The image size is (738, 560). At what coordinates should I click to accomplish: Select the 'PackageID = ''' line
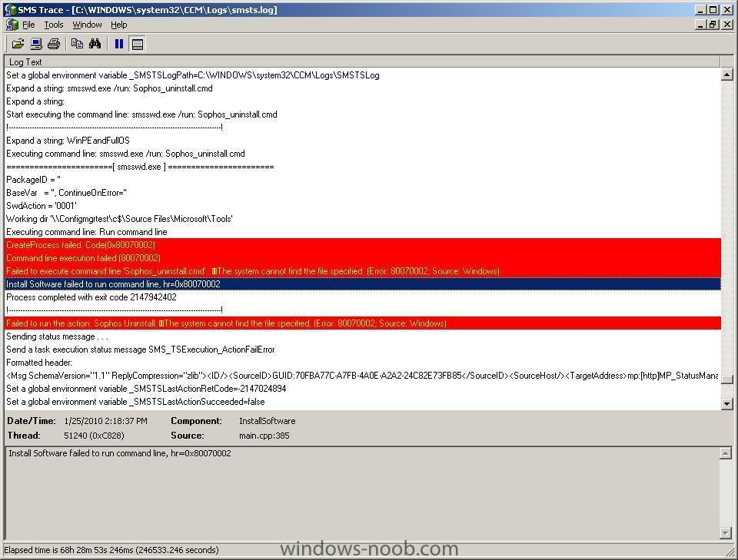coord(362,180)
